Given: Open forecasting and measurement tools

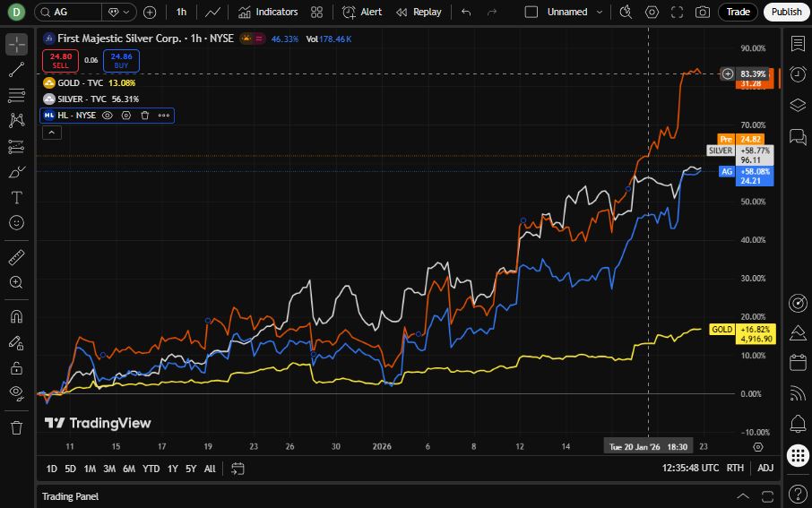Looking at the screenshot, I should [x=16, y=147].
